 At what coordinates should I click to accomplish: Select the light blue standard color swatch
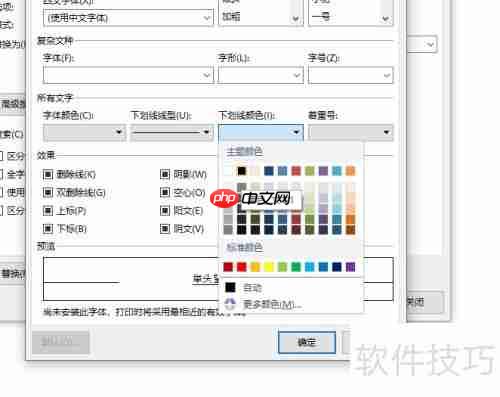click(x=310, y=267)
